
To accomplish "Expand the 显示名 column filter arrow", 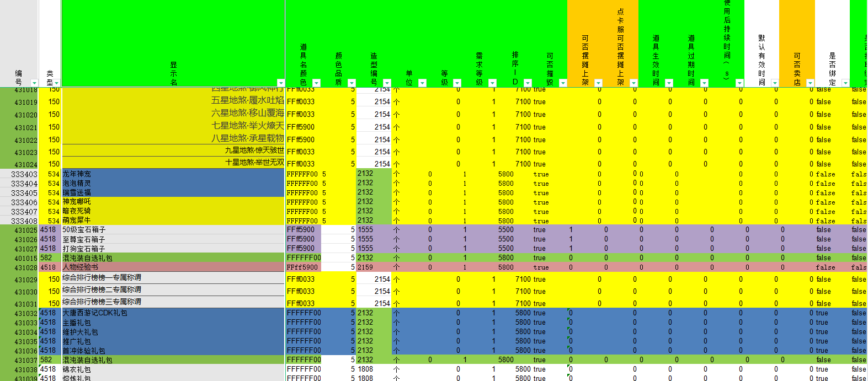I will [x=280, y=83].
